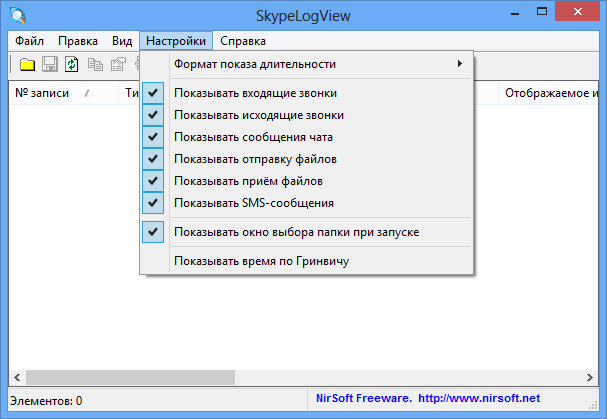
Task: Uncheck Показывать приём файлов
Action: [x=306, y=181]
